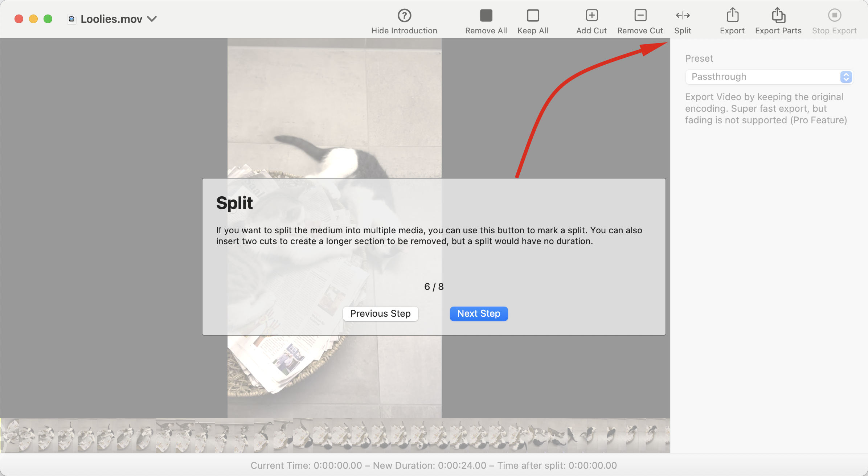Click the middle of the timeline filmstrip
Screen dimensions: 868x476
[335, 435]
